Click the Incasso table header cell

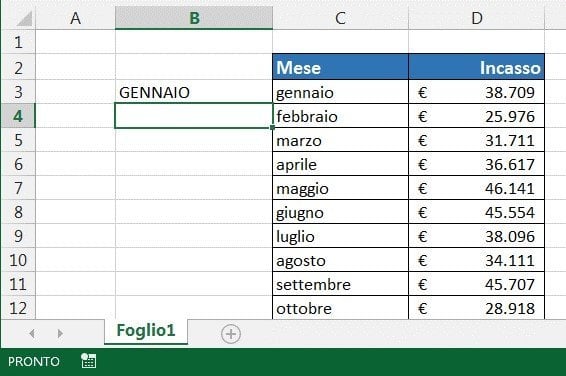coord(476,67)
